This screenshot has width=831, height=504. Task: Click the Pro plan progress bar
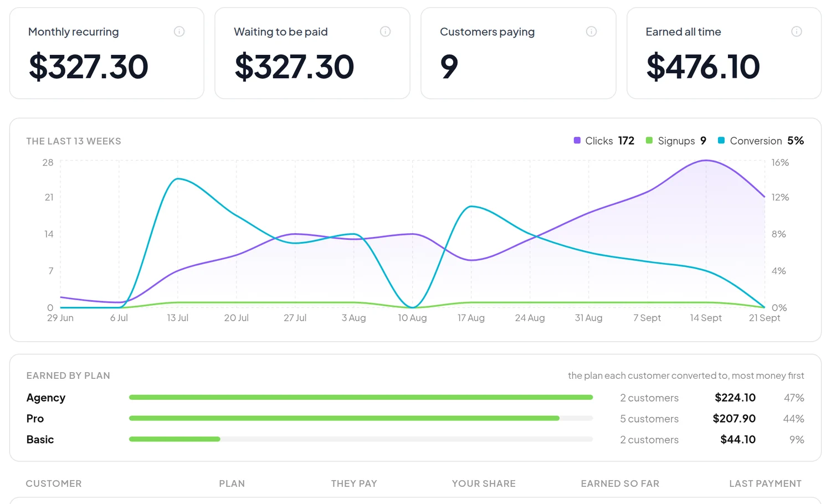(x=361, y=418)
